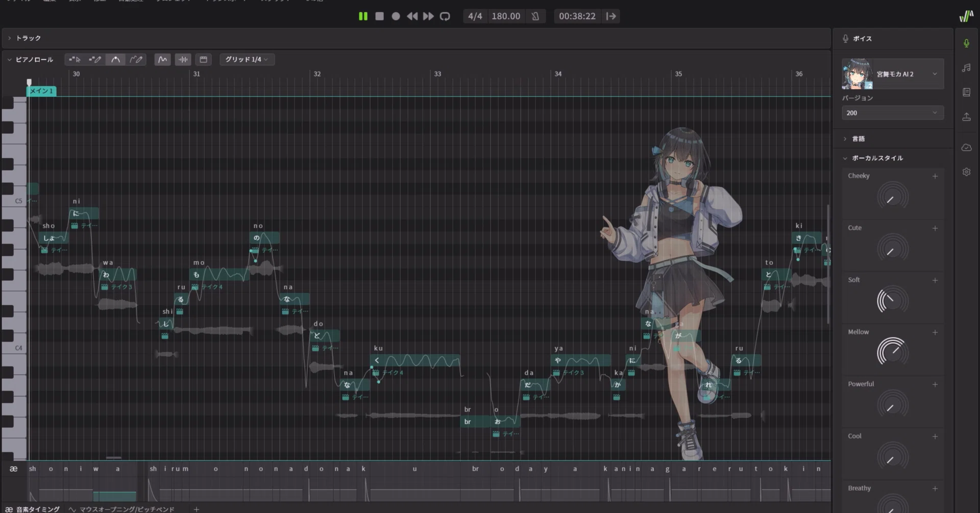Select the に note labeled ni
The height and width of the screenshot is (513, 980).
click(x=84, y=213)
